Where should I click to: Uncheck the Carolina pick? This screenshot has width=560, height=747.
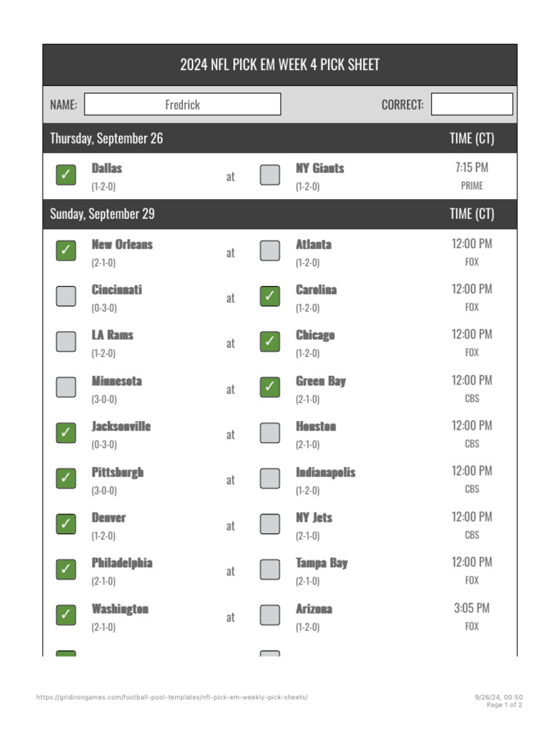pyautogui.click(x=270, y=296)
